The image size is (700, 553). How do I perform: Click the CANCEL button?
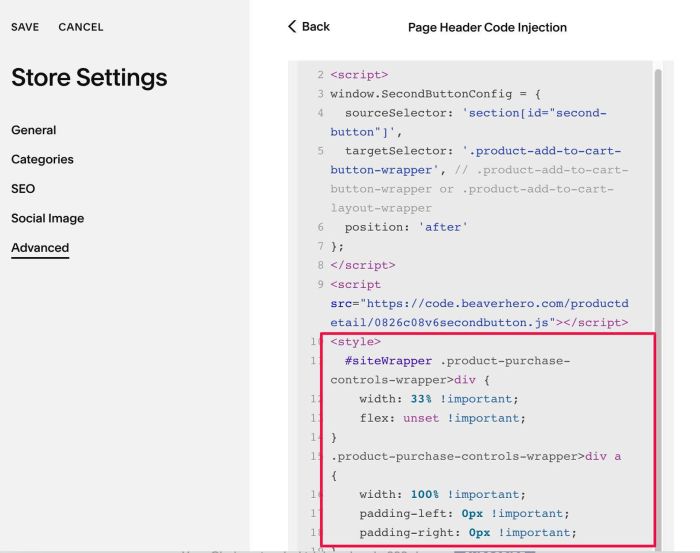point(81,27)
